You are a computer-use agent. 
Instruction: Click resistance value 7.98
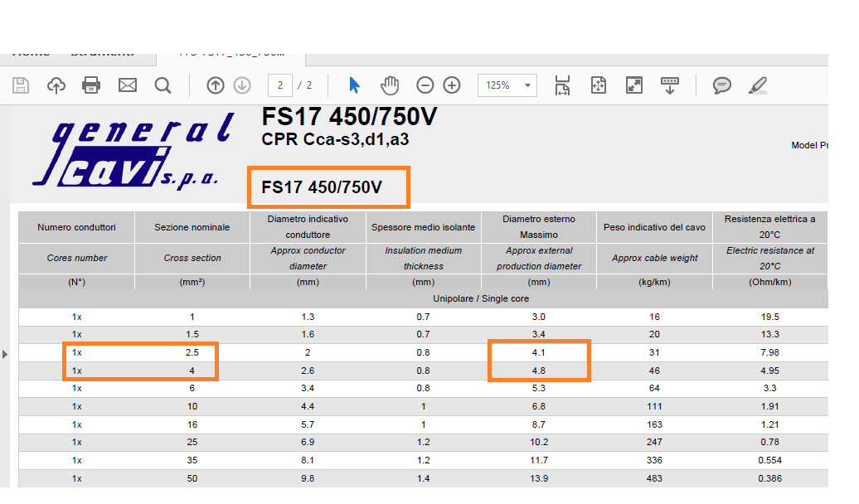(769, 352)
